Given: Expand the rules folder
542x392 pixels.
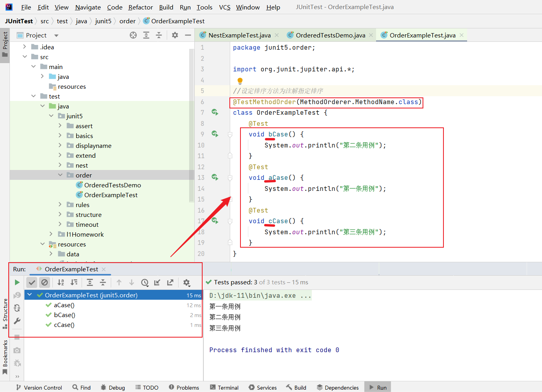Looking at the screenshot, I should 60,205.
